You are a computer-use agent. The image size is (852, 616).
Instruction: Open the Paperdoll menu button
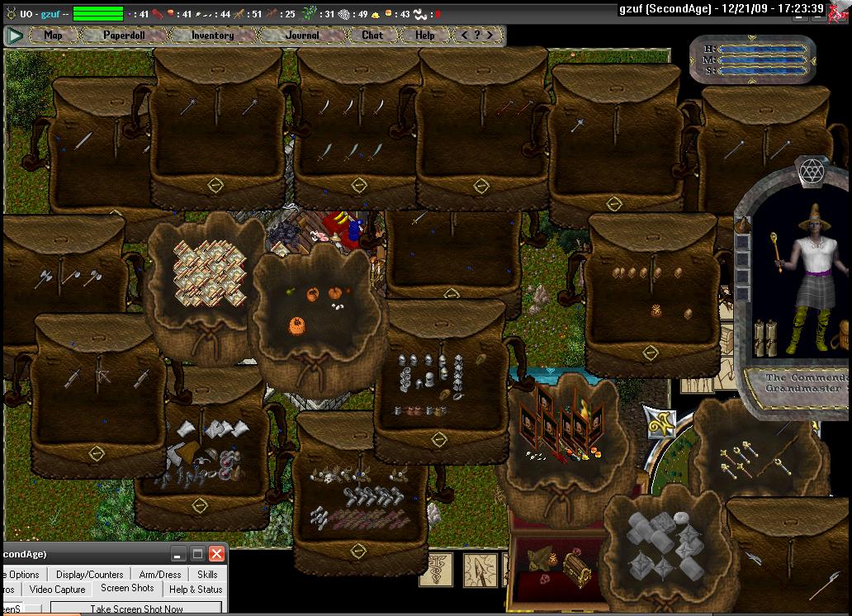pyautogui.click(x=123, y=36)
